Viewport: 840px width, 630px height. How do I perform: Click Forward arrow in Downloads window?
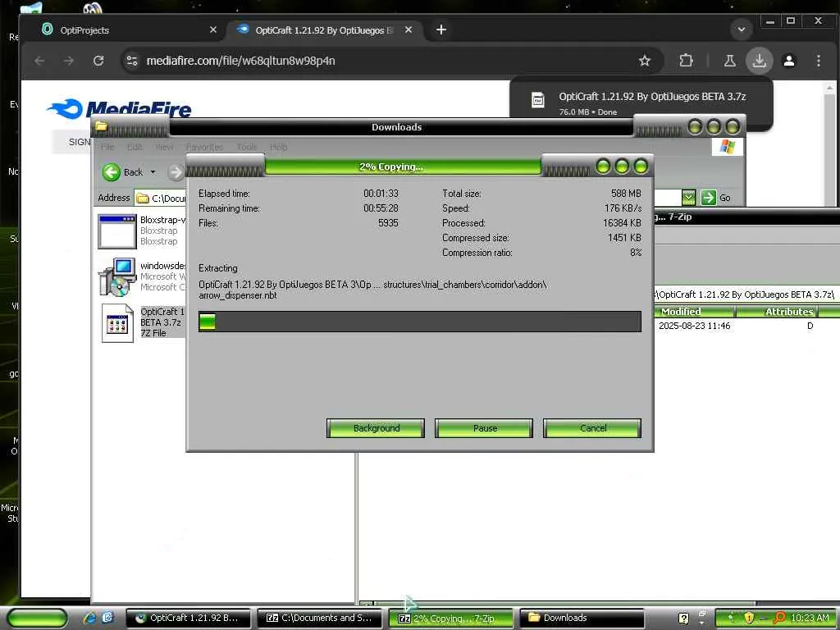point(176,172)
